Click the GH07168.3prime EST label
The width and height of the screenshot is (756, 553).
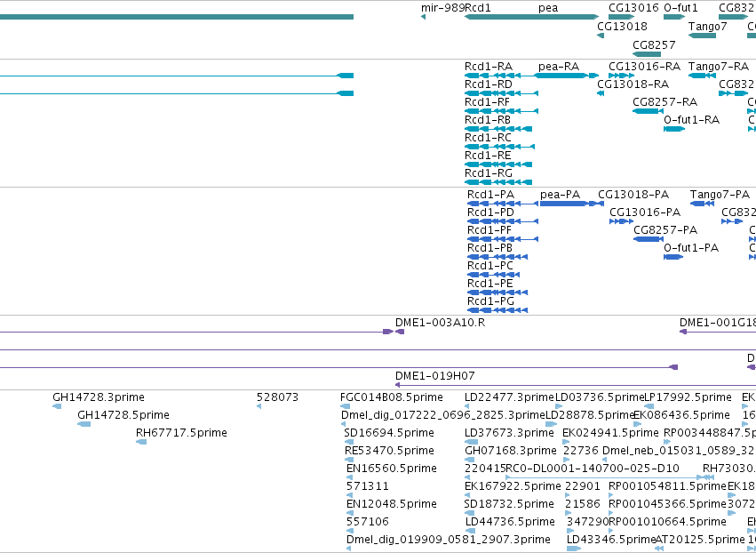(x=511, y=451)
